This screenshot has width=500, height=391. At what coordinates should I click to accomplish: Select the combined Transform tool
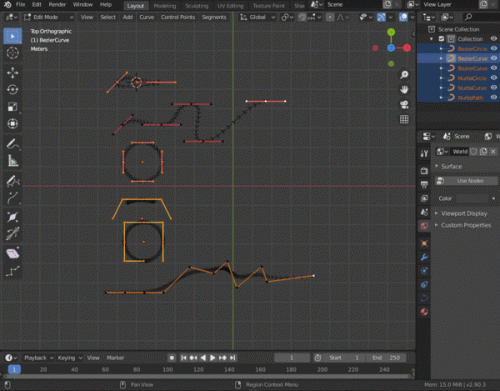13,124
